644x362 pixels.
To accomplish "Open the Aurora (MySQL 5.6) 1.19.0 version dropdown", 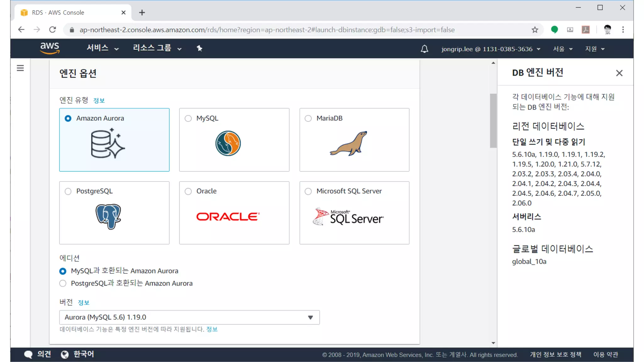I will coord(189,317).
